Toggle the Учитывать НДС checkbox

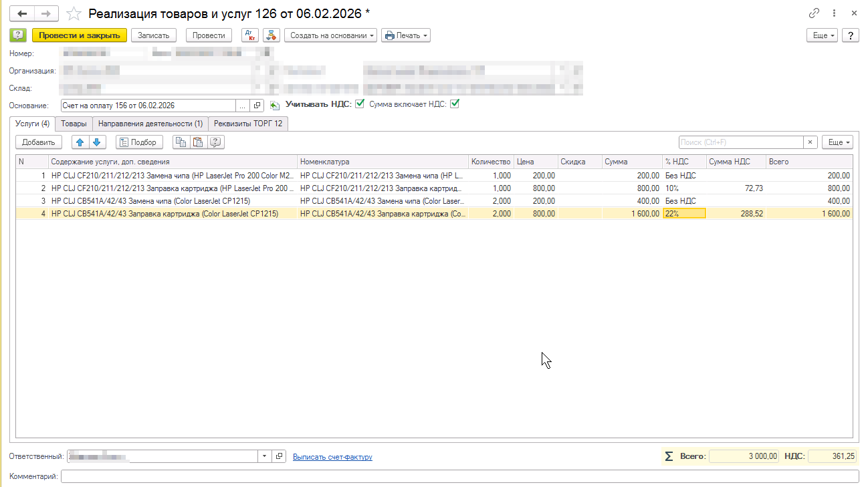pyautogui.click(x=360, y=104)
